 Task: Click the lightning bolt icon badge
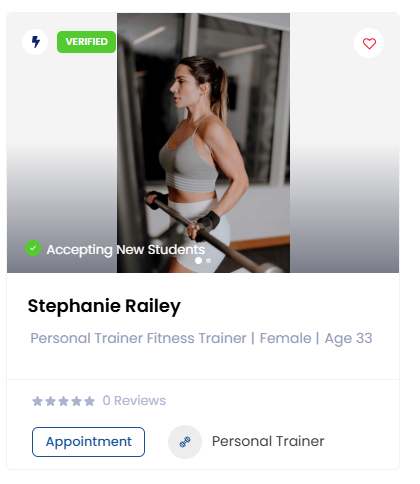(35, 42)
